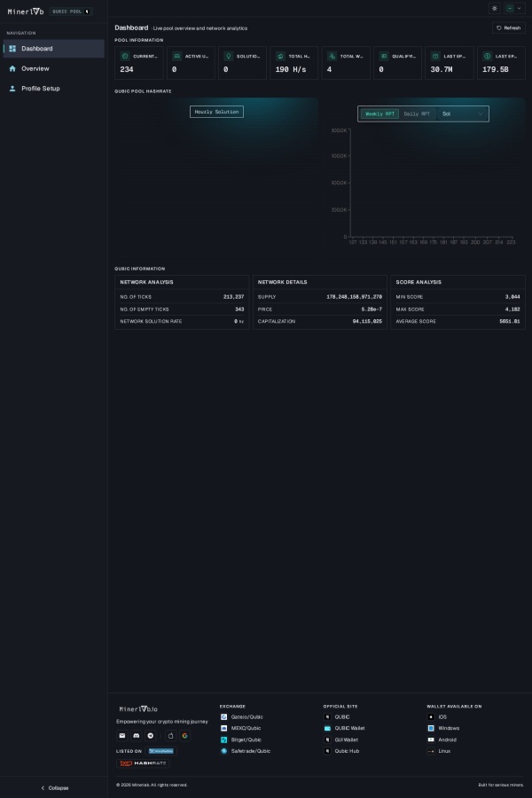This screenshot has height=798, width=532.
Task: Click the Qualifying card icon
Action: pyautogui.click(x=384, y=56)
